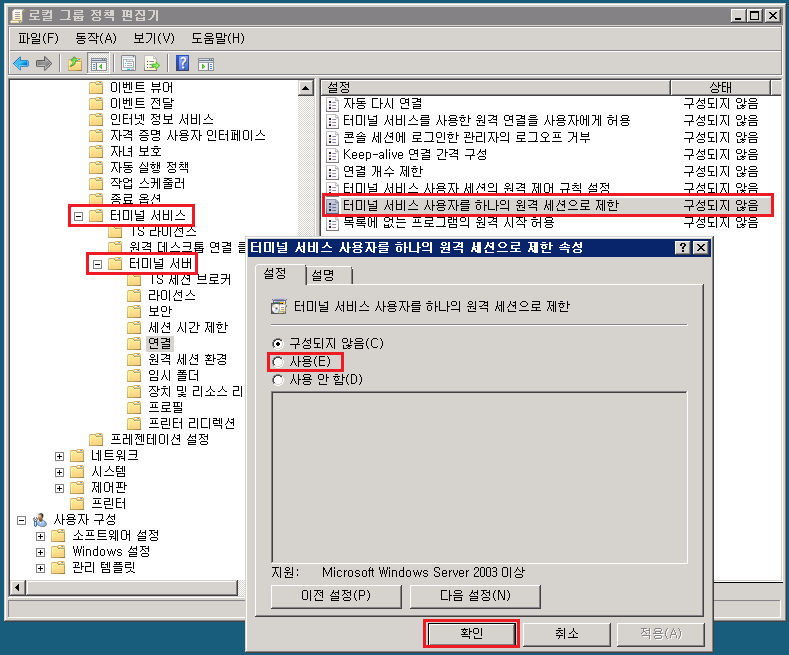Screen dimensions: 789x655
Task: Click the 적용(A) button
Action: (660, 633)
